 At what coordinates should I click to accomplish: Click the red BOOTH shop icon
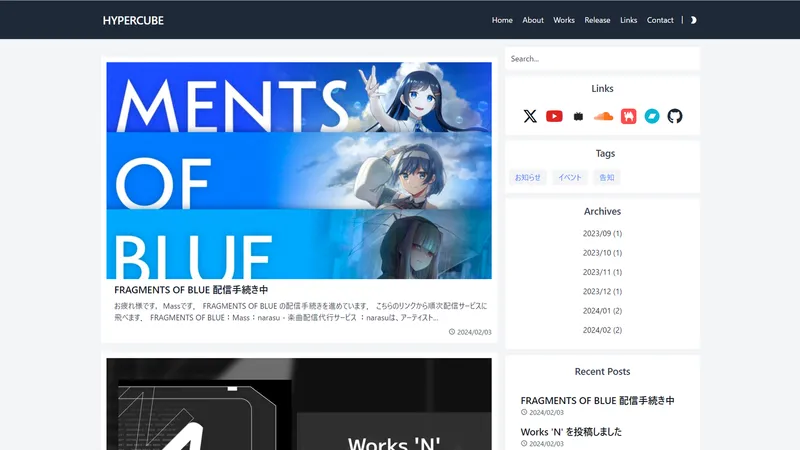tap(629, 116)
